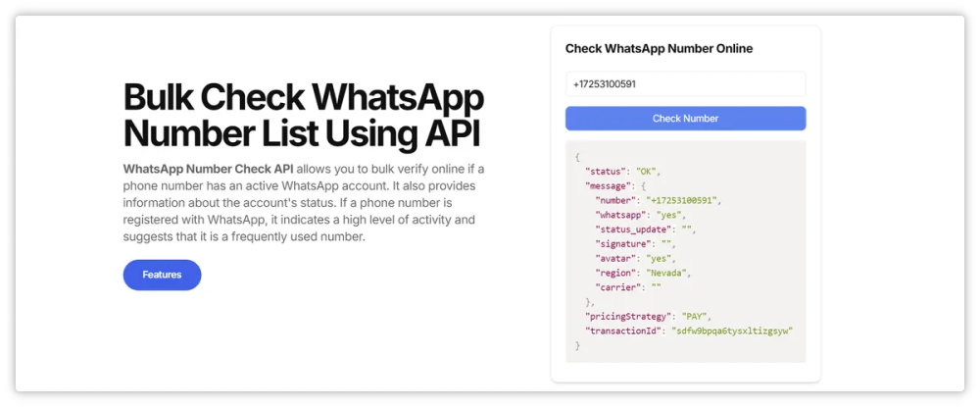
Task: Focus the phone number input field
Action: coord(686,83)
